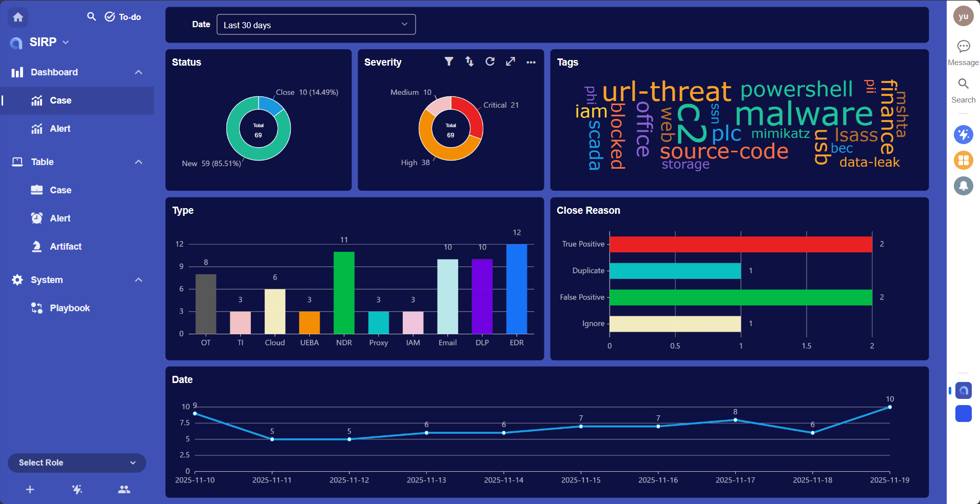Open Alert under Dashboard menu
This screenshot has height=504, width=980.
(60, 129)
